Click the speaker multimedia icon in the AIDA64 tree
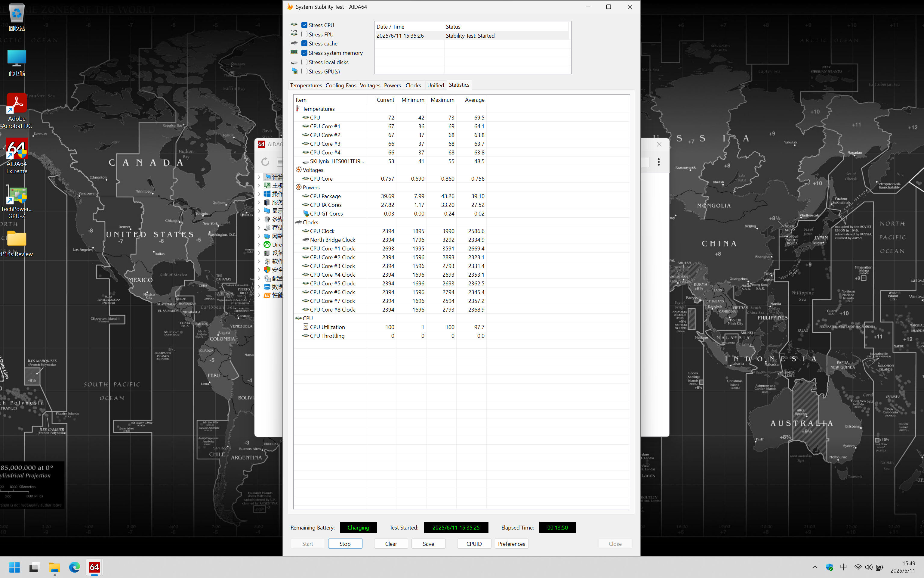The width and height of the screenshot is (924, 578). pos(267,219)
